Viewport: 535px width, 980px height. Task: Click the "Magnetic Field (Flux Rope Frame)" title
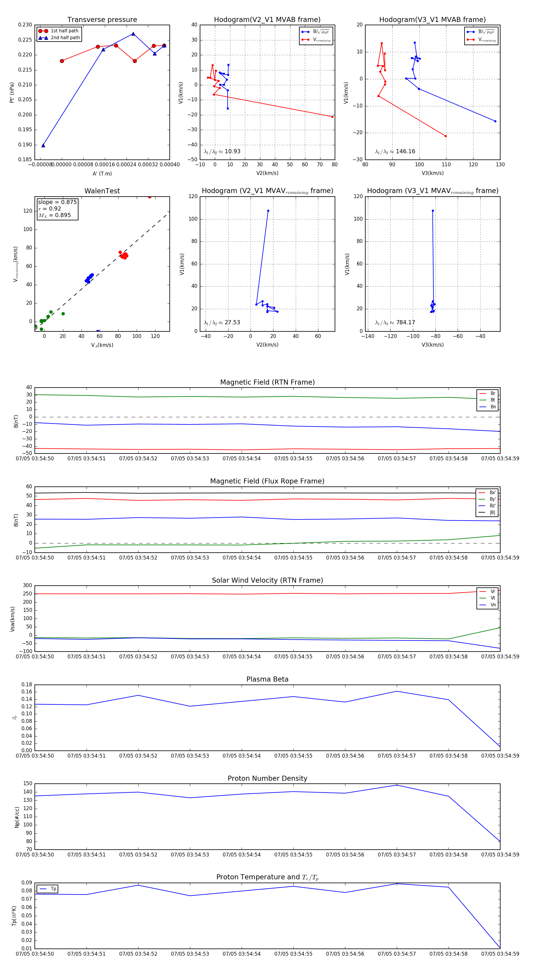[x=267, y=481]
